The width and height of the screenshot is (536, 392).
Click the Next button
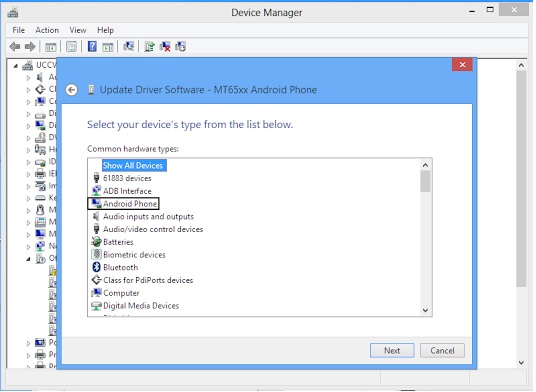pyautogui.click(x=392, y=351)
